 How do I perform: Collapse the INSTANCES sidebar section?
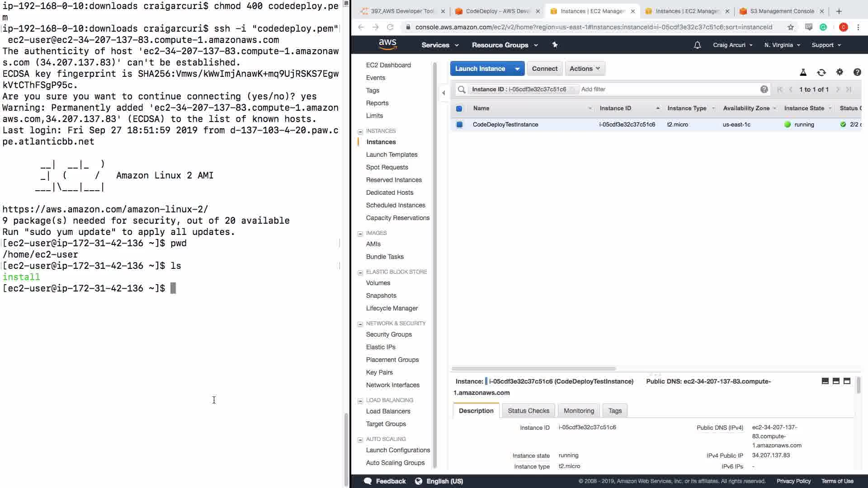point(360,131)
